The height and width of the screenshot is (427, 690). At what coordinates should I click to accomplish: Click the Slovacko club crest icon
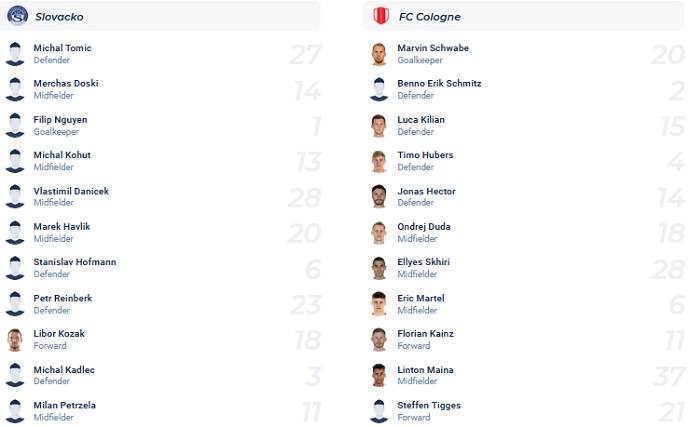coord(17,16)
